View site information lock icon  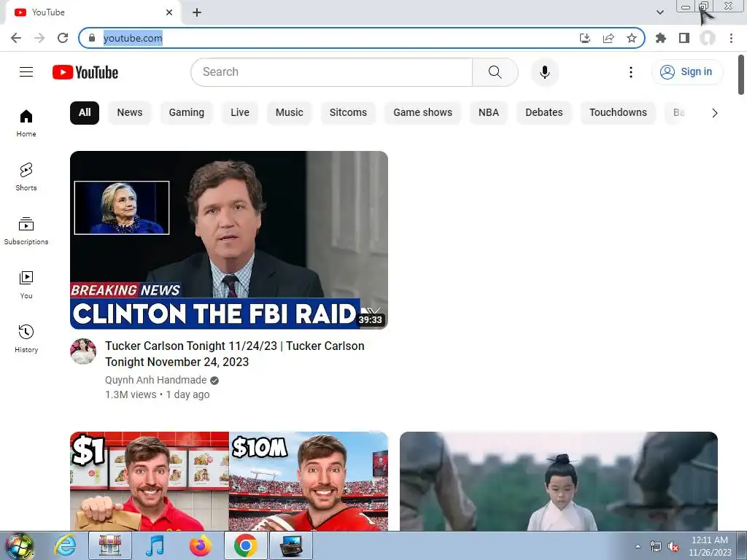pyautogui.click(x=92, y=38)
